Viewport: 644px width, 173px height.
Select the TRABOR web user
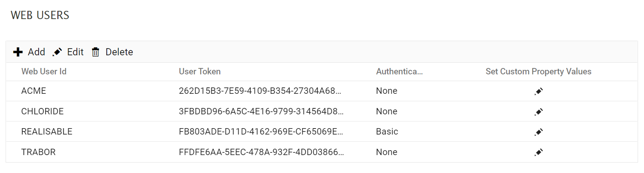click(x=38, y=152)
